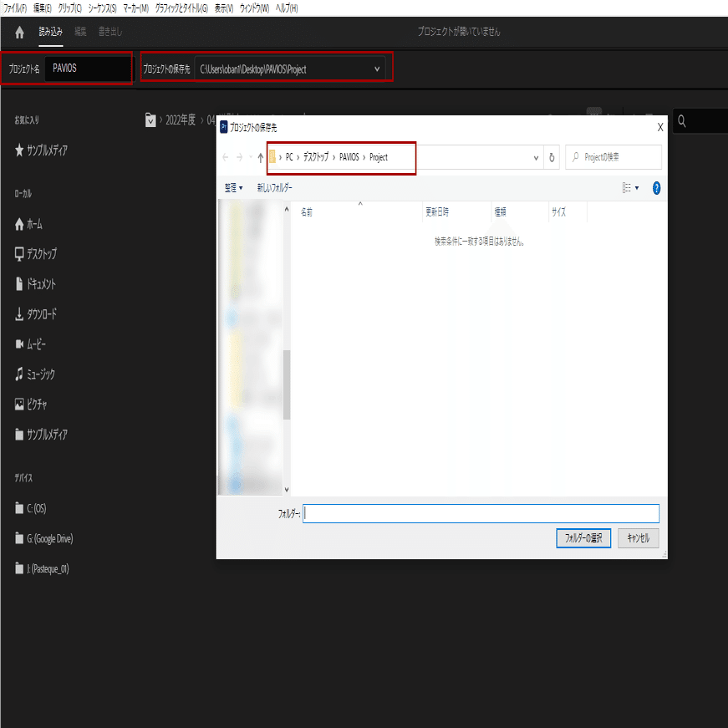Open ダウンロード in local sidebar
The width and height of the screenshot is (728, 728).
(x=36, y=314)
